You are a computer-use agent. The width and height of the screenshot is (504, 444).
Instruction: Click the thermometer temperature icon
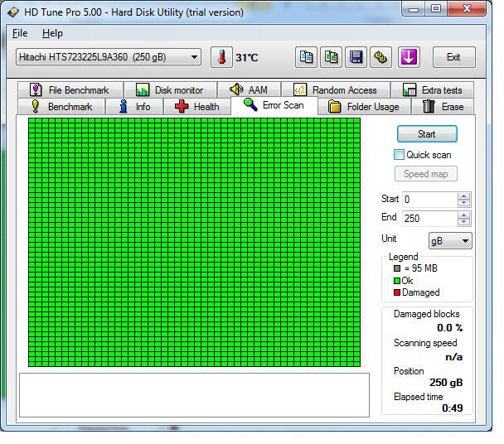(x=221, y=57)
